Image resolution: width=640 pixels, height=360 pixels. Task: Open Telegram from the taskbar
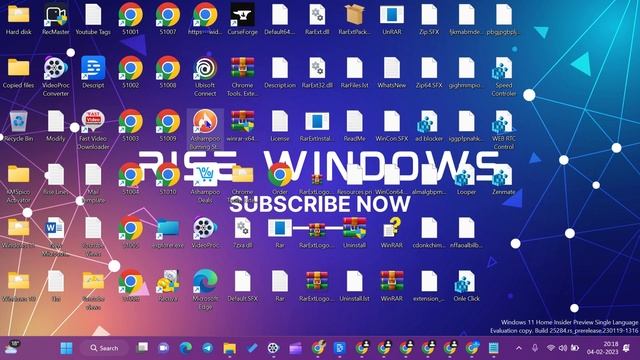[207, 348]
